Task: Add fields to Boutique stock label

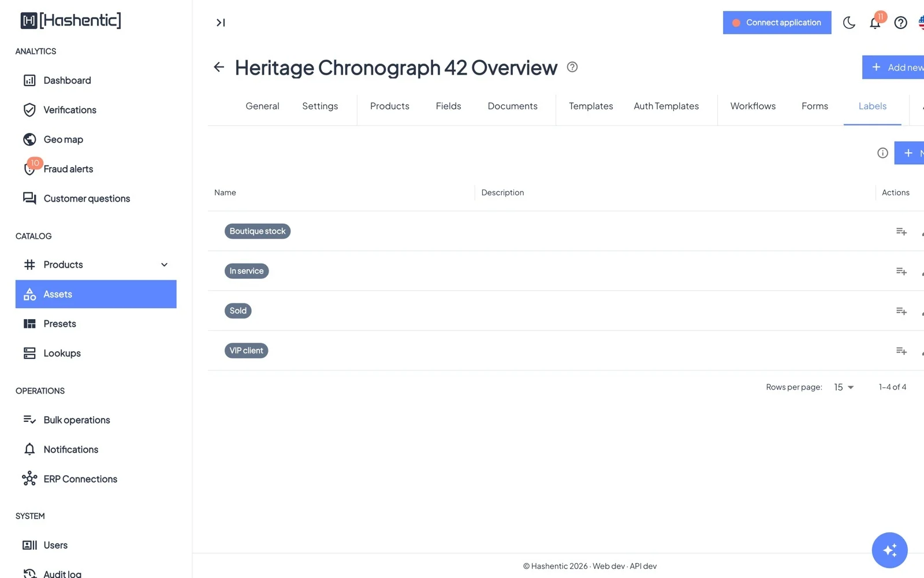Action: pyautogui.click(x=901, y=231)
